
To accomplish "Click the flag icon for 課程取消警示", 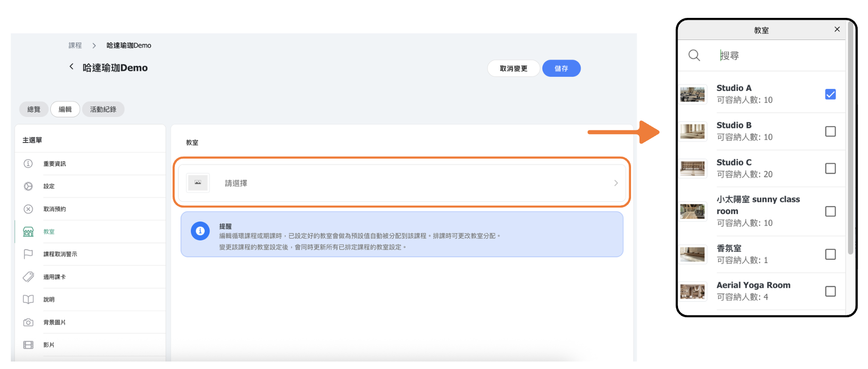I will 28,254.
